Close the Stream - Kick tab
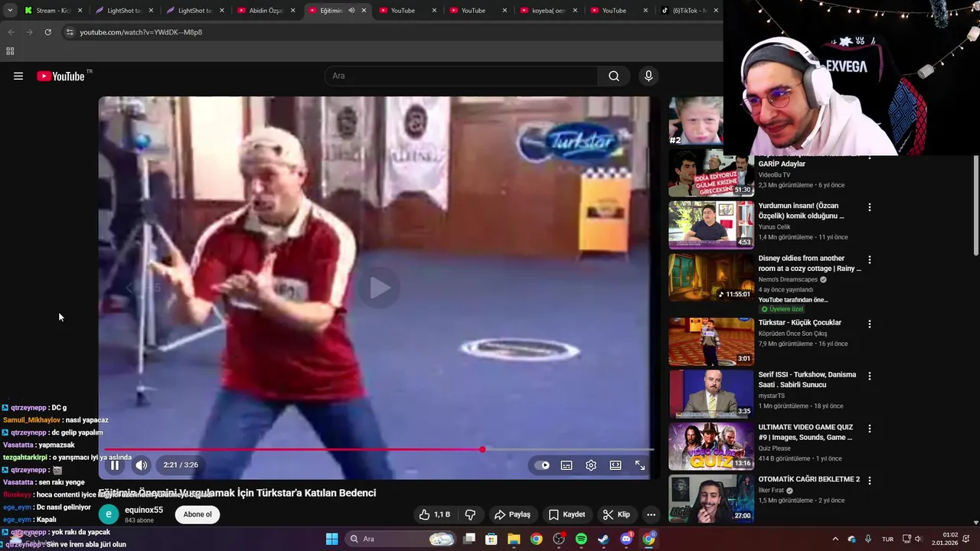 [x=80, y=11]
